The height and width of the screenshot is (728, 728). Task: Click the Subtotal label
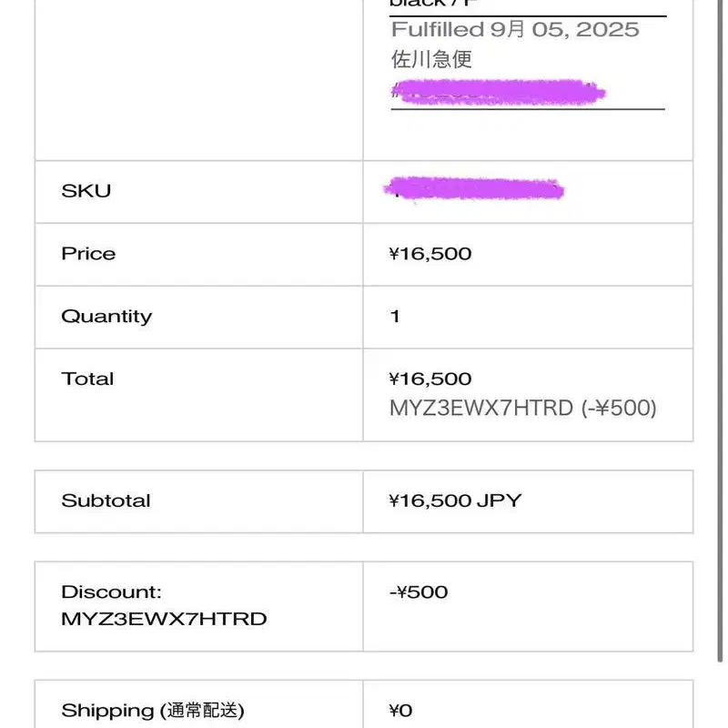(106, 500)
